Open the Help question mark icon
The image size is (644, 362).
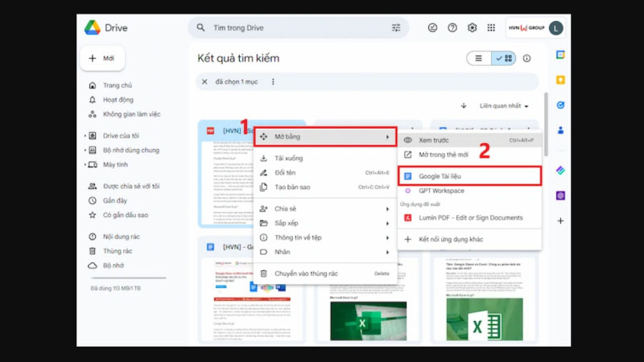[x=452, y=27]
